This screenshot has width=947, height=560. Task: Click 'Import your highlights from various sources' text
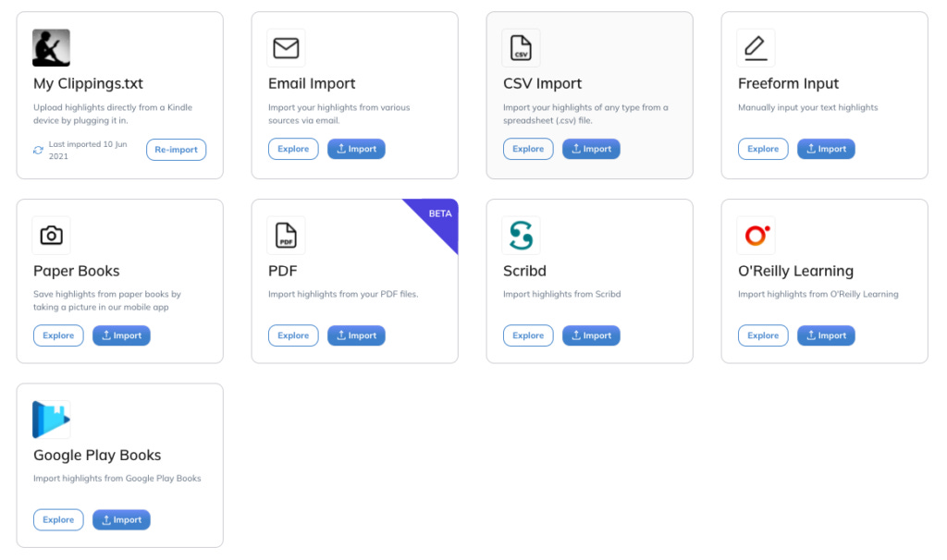coord(338,114)
